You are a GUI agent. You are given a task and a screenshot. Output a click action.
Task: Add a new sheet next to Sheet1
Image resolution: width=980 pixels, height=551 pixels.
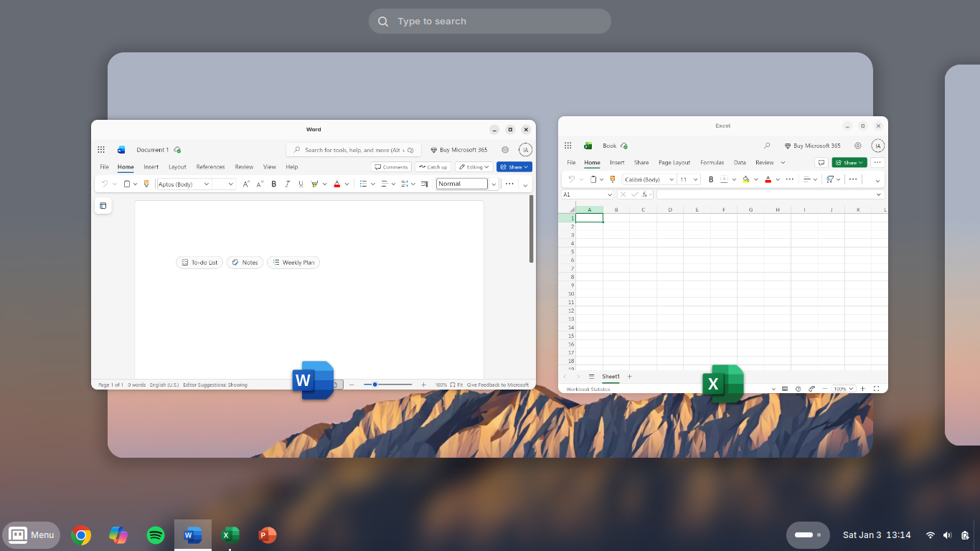click(x=629, y=376)
